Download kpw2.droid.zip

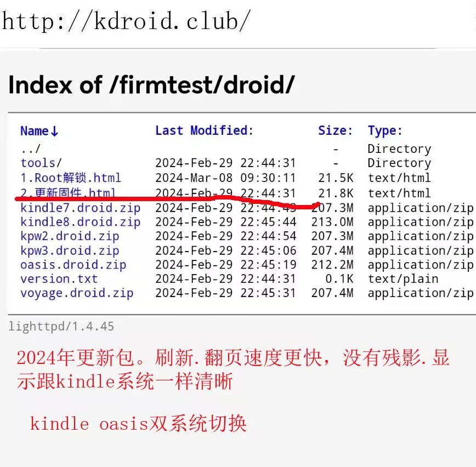coord(70,236)
